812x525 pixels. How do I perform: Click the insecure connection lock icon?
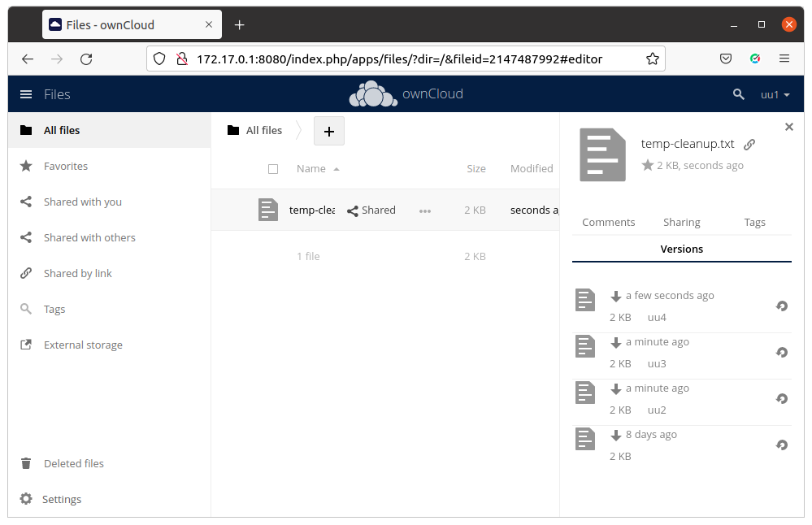click(182, 59)
